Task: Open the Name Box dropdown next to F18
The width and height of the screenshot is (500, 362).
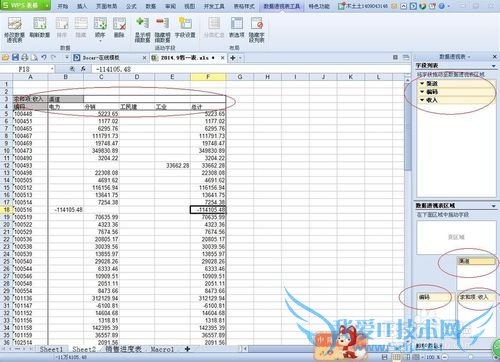Action: point(52,69)
